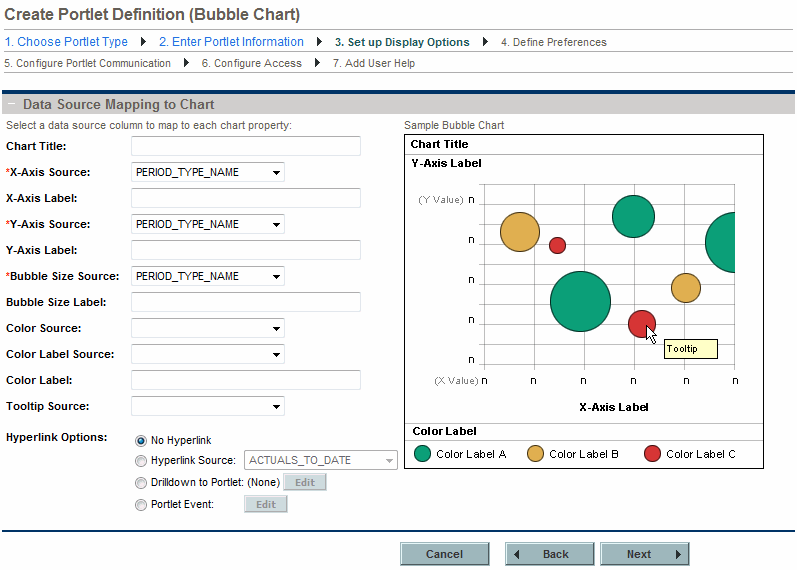This screenshot has width=797, height=570.
Task: Open the X-Axis Source dropdown
Action: (208, 172)
